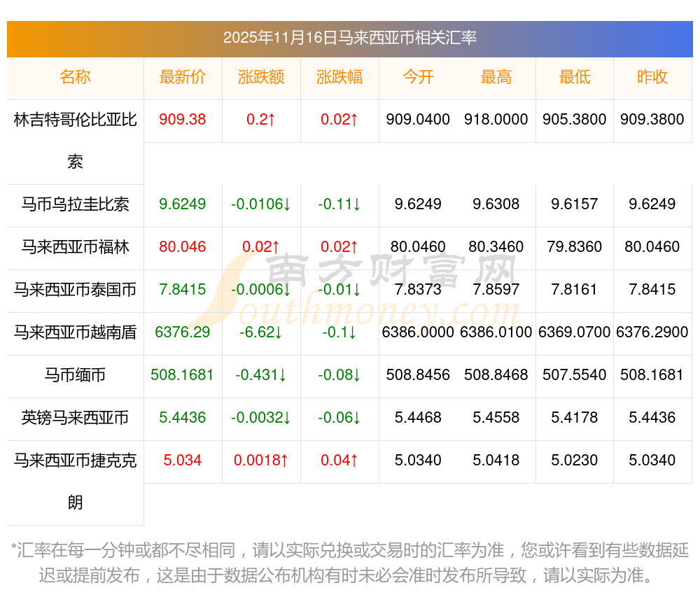Select the 最新价 column header
This screenshot has height=597, width=700.
coord(183,77)
